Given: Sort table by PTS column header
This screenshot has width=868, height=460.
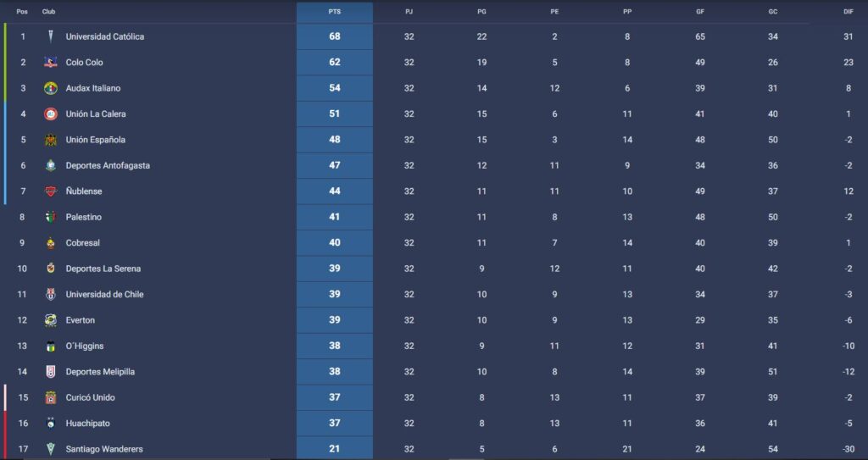Looking at the screenshot, I should click(334, 12).
